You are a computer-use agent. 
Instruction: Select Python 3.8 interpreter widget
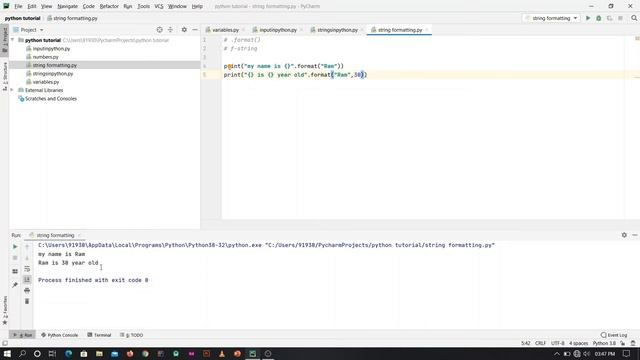click(604, 343)
